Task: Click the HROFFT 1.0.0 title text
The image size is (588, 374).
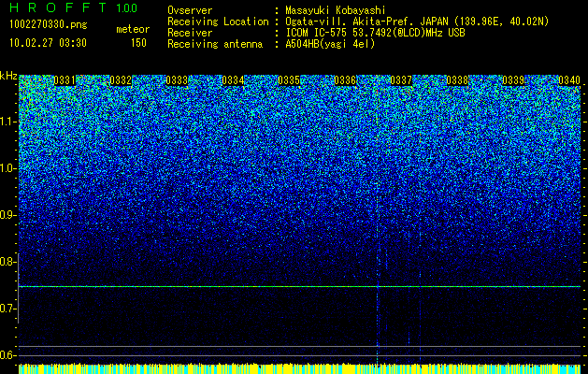Action: tap(73, 7)
